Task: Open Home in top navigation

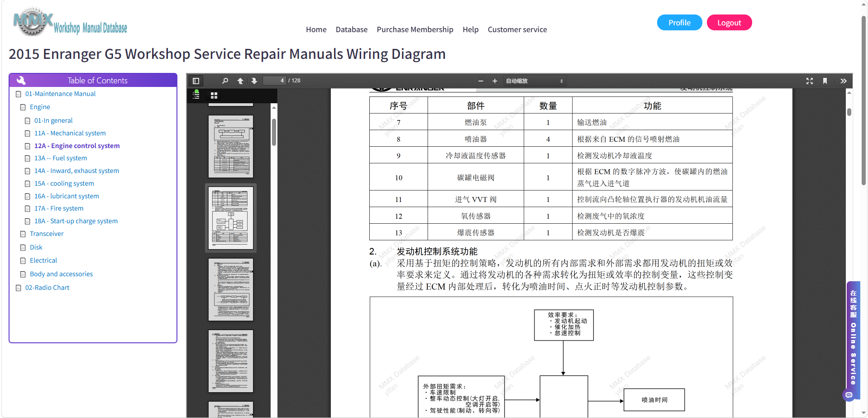Action: click(x=316, y=29)
